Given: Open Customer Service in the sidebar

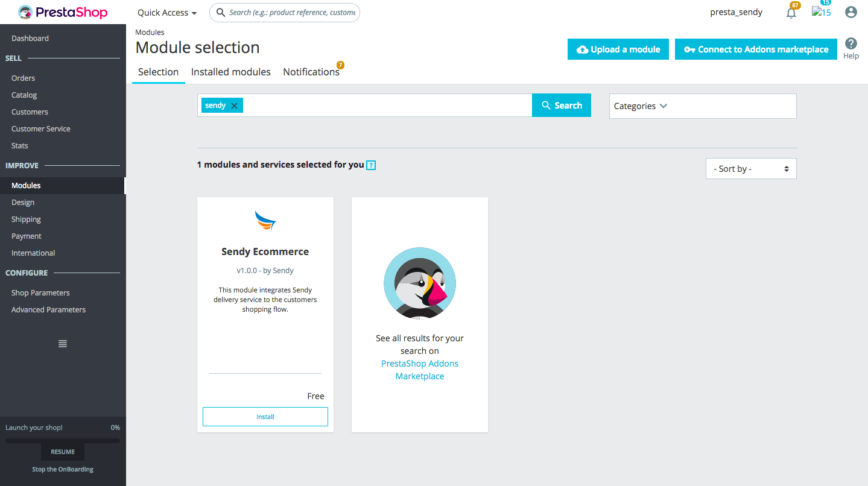Looking at the screenshot, I should pos(41,128).
